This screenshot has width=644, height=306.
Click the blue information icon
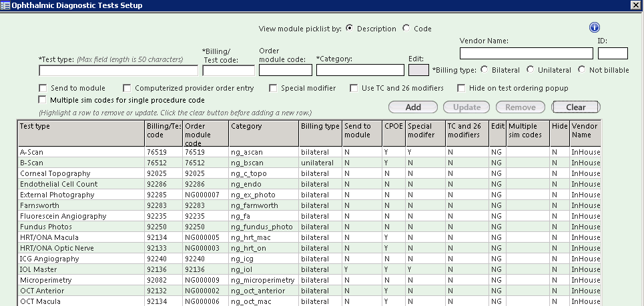tap(595, 27)
